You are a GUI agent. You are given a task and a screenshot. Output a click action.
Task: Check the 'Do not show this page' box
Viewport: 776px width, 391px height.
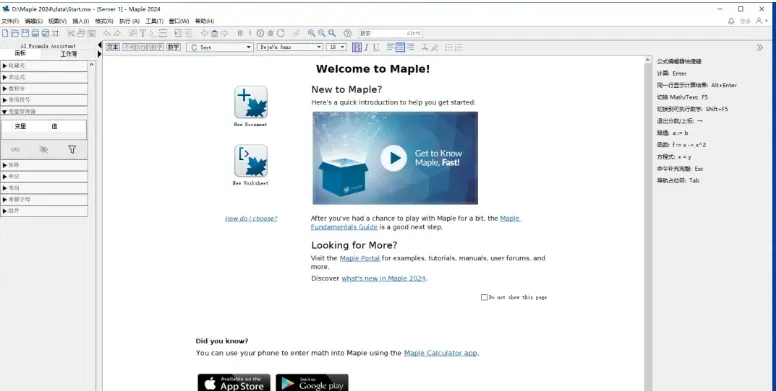point(484,297)
